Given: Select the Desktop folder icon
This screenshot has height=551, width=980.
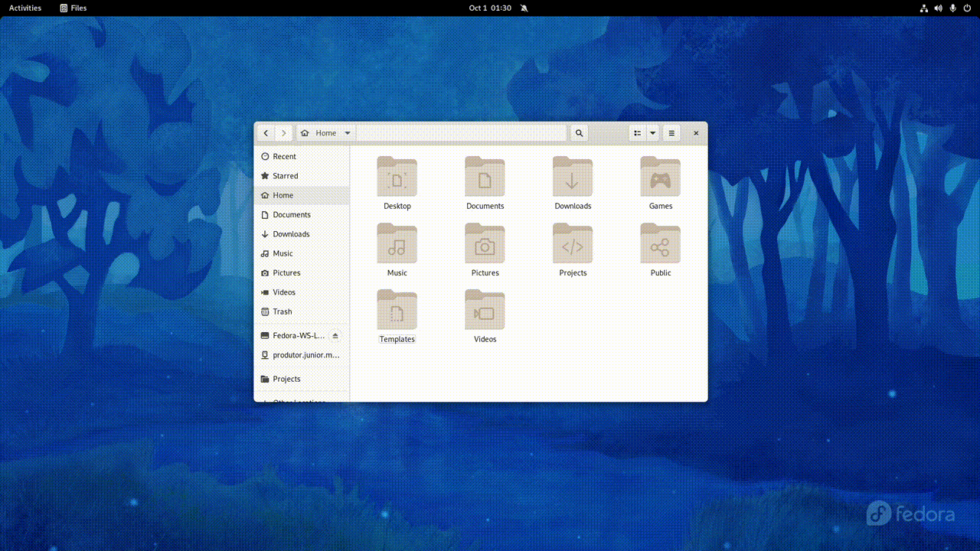Looking at the screenshot, I should 397,177.
